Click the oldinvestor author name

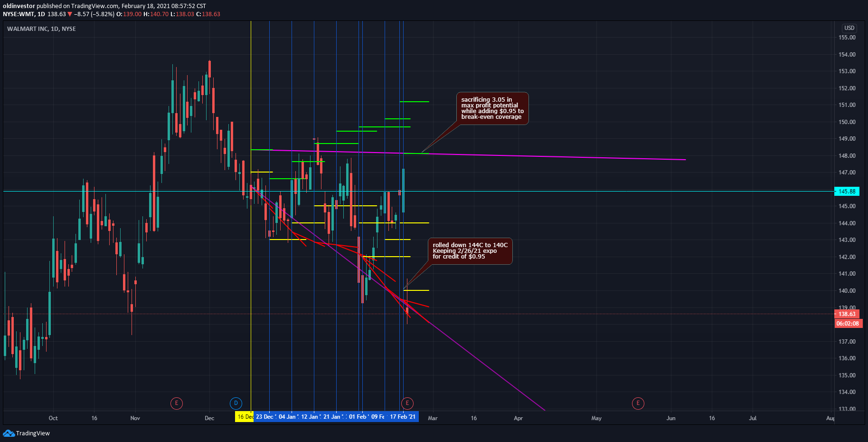19,6
